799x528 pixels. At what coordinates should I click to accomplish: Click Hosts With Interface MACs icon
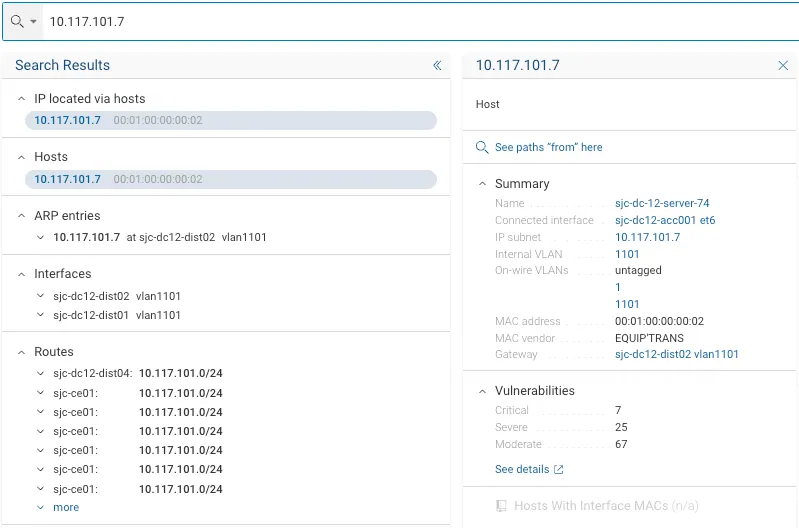pyautogui.click(x=501, y=506)
